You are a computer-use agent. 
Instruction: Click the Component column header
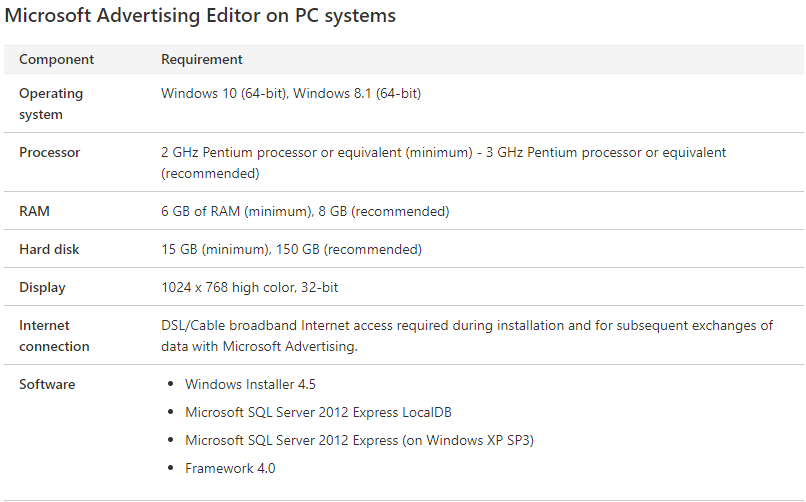(56, 59)
